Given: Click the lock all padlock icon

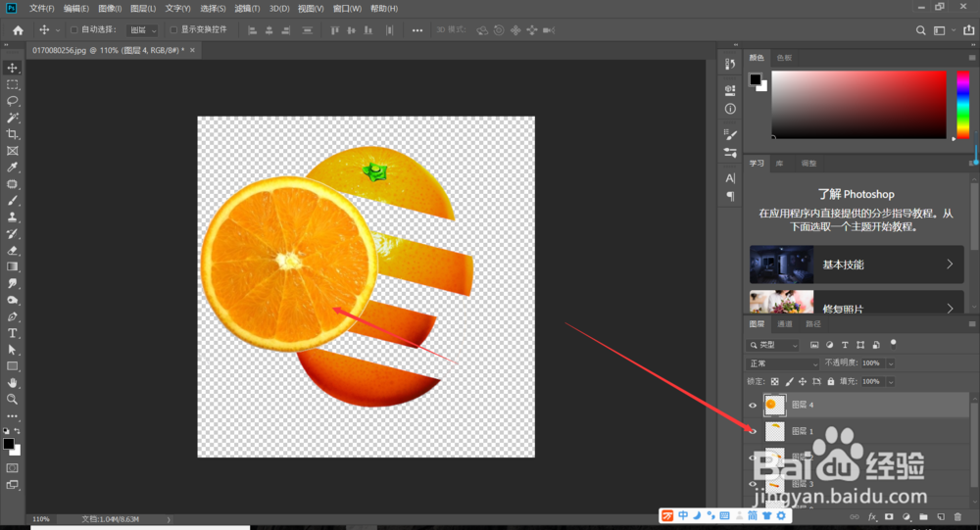Looking at the screenshot, I should [831, 381].
